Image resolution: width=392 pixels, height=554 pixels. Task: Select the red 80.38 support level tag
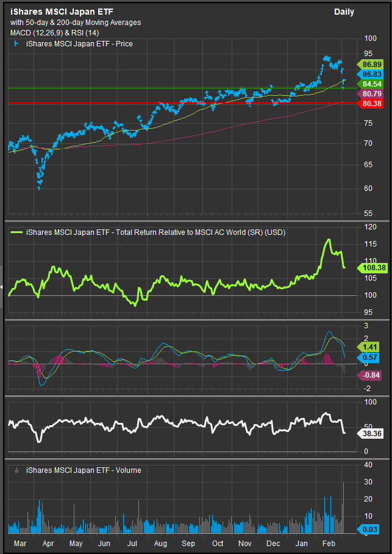pos(371,104)
